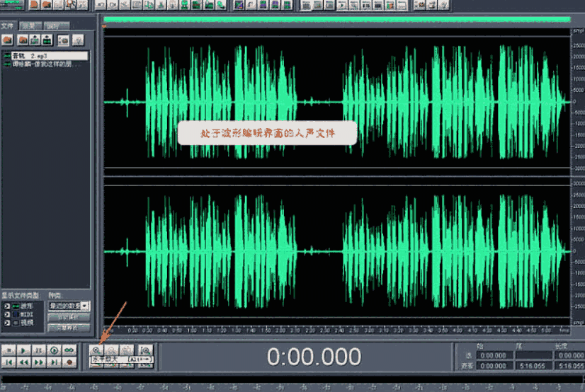Enable loop play with the infinity icon
The height and width of the screenshot is (392, 585).
[69, 350]
